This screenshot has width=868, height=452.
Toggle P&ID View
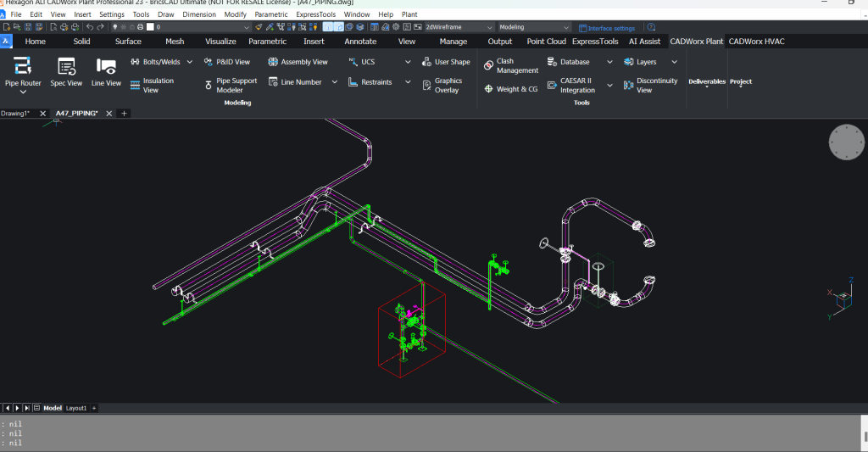pyautogui.click(x=227, y=62)
